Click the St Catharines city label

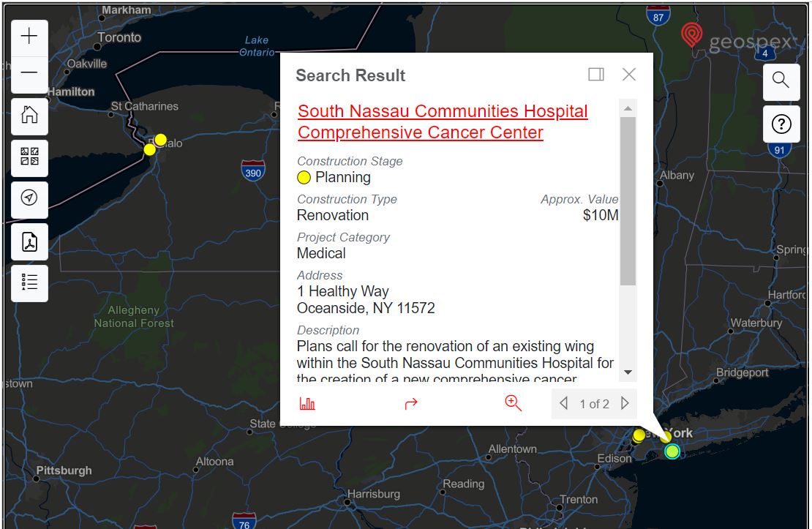pyautogui.click(x=145, y=106)
